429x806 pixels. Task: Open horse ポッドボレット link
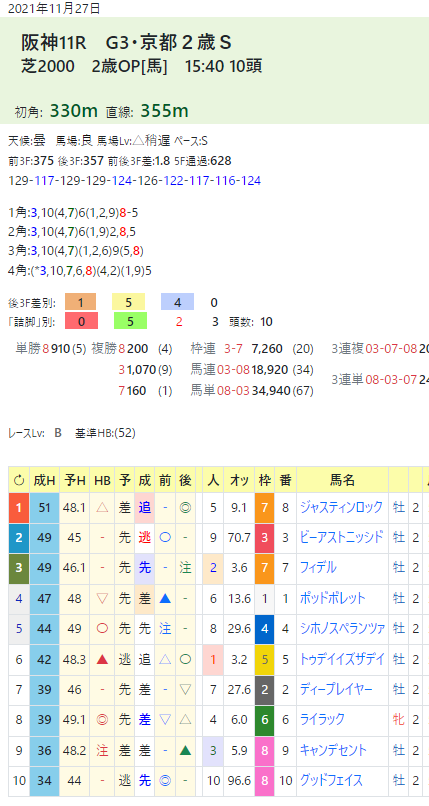[332, 598]
